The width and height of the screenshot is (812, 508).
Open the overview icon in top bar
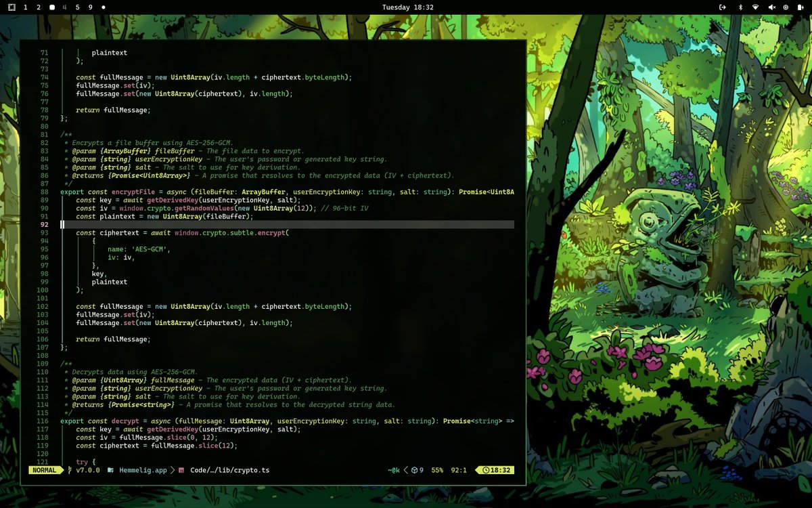12,7
